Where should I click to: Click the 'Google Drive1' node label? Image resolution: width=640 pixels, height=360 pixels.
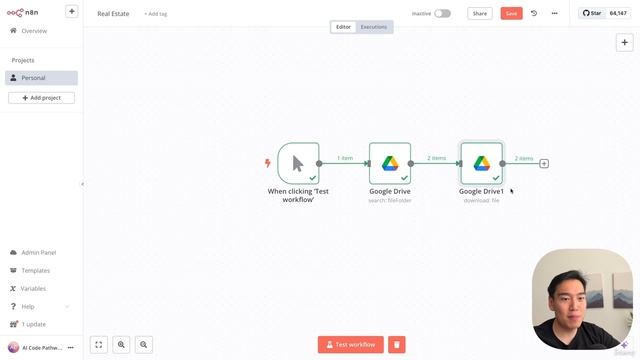click(x=481, y=191)
